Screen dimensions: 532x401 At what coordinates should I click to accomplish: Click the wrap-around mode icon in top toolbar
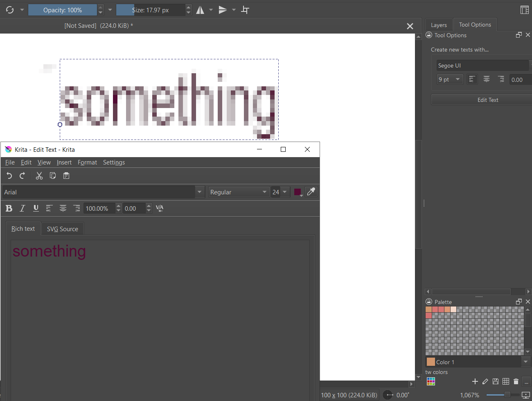pos(245,10)
